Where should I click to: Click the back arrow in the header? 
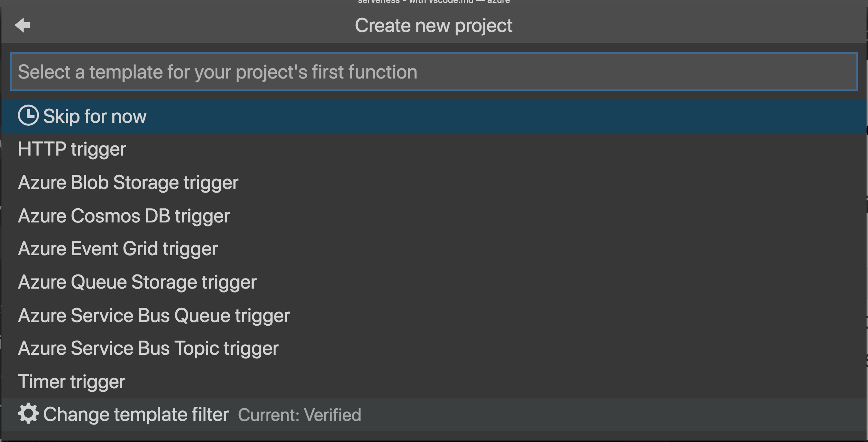(x=23, y=25)
